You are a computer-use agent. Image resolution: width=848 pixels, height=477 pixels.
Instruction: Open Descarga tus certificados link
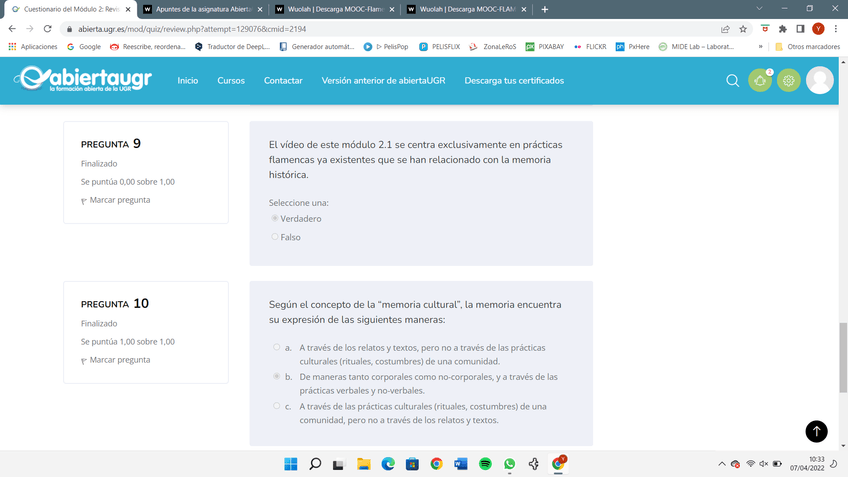click(514, 81)
